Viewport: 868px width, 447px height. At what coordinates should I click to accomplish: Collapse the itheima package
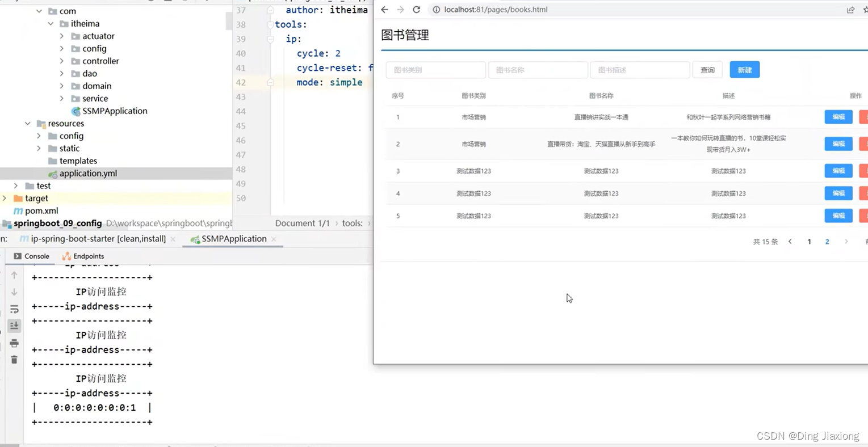pyautogui.click(x=51, y=23)
